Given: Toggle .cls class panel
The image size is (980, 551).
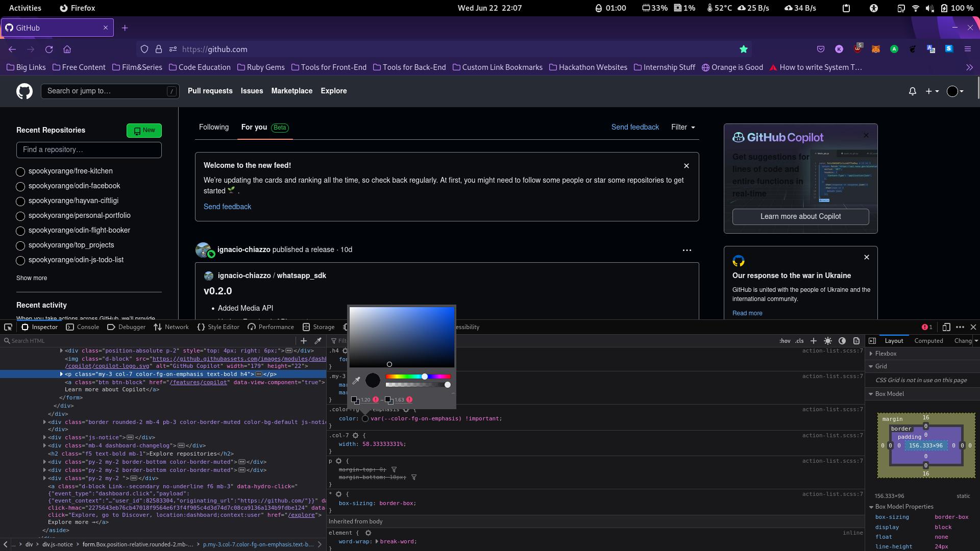Looking at the screenshot, I should click(x=799, y=341).
